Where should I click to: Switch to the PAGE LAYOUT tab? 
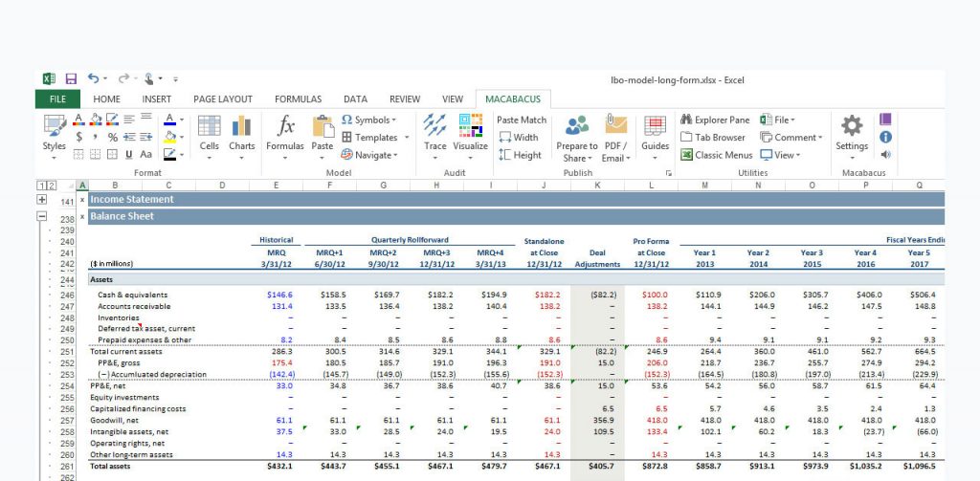(x=222, y=98)
